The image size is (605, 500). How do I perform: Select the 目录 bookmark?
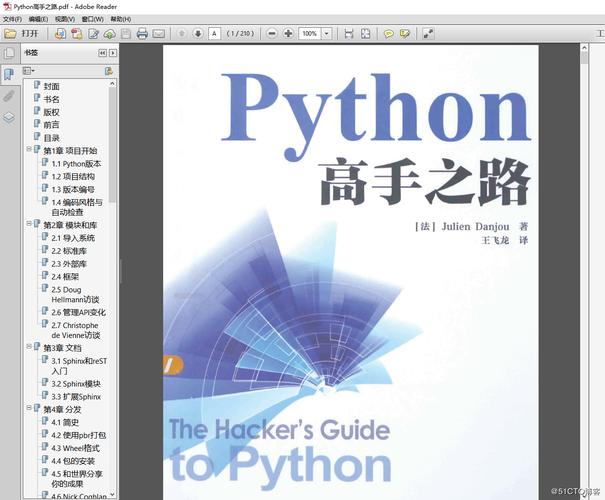[x=51, y=138]
